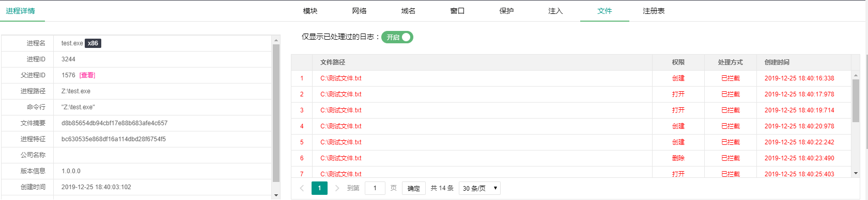Toggle the processed-logs-only switch off
Viewport: 868px width, 200px height.
[x=397, y=37]
